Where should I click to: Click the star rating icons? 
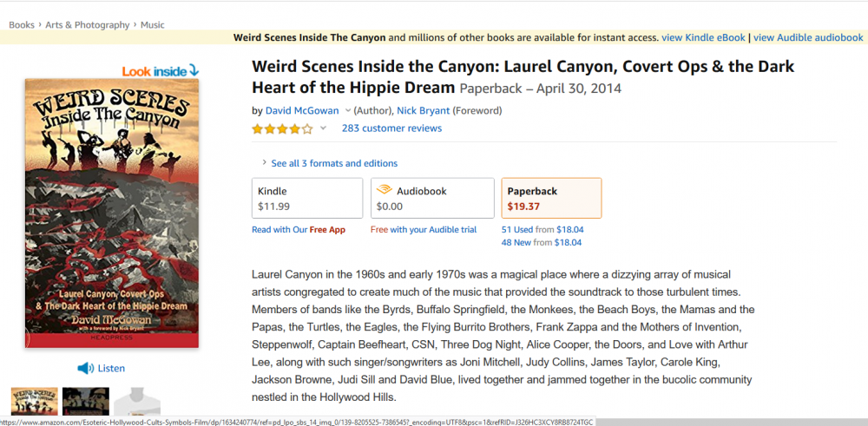coord(282,128)
